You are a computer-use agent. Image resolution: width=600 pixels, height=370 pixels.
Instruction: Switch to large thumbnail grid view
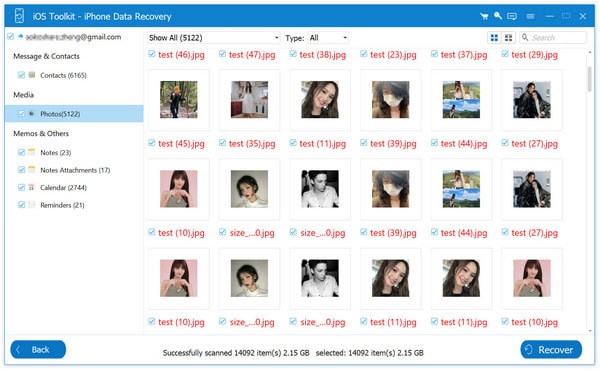pos(494,37)
